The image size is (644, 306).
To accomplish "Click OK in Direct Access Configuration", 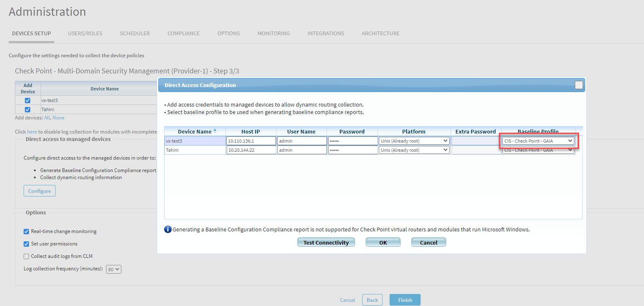I will pos(383,243).
